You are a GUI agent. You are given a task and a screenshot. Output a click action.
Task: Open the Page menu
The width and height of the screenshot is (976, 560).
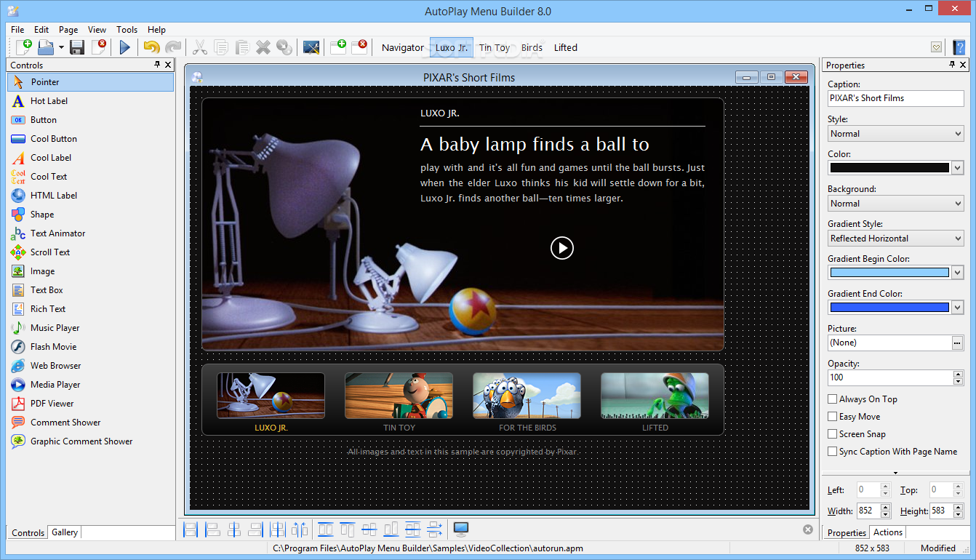click(x=68, y=30)
